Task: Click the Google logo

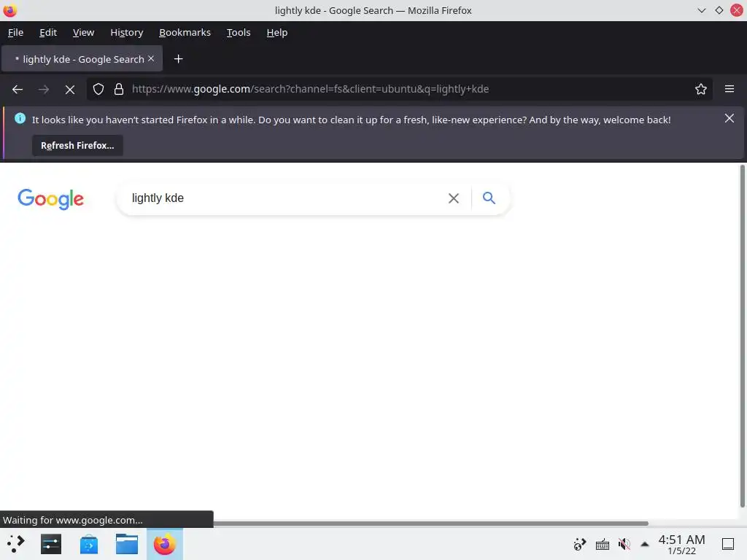Action: tap(50, 199)
